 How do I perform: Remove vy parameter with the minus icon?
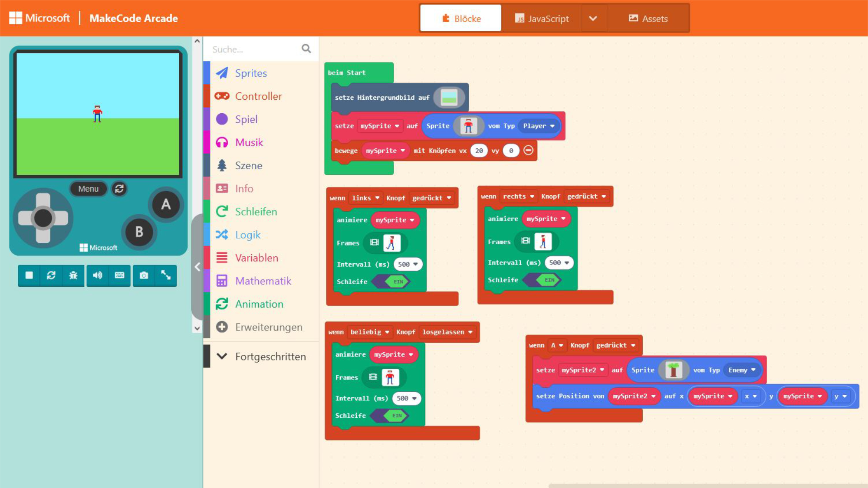(x=528, y=150)
